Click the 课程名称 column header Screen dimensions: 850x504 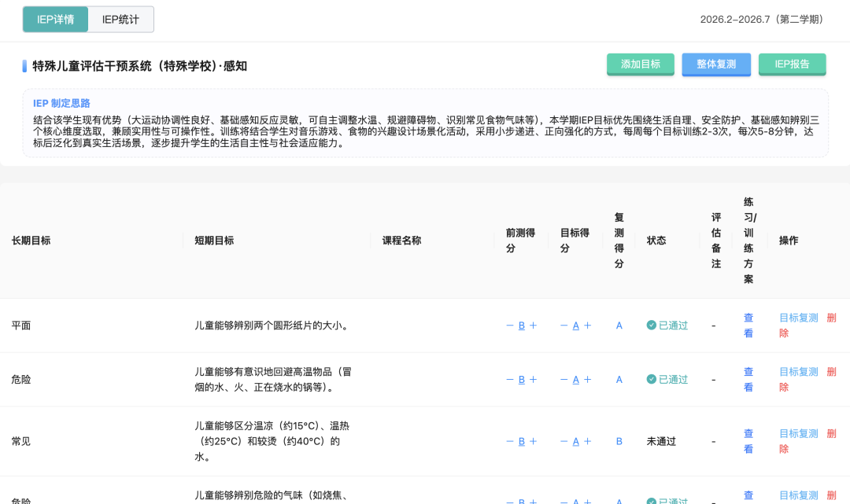tap(401, 241)
